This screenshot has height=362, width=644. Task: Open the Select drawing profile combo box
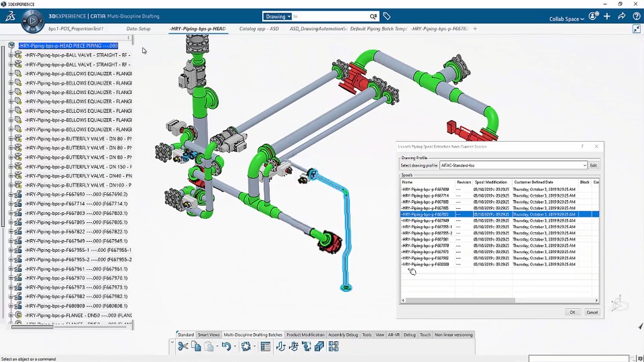click(x=513, y=165)
